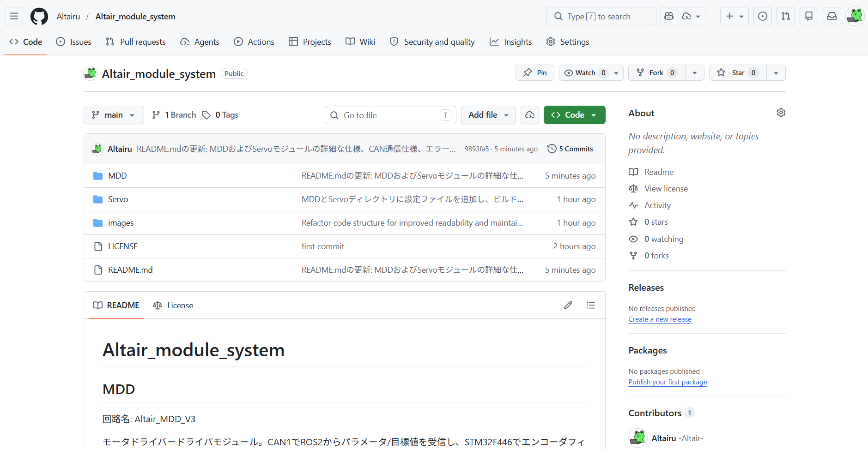Image resolution: width=868 pixels, height=449 pixels.
Task: Edit README with the pencil icon
Action: (568, 305)
